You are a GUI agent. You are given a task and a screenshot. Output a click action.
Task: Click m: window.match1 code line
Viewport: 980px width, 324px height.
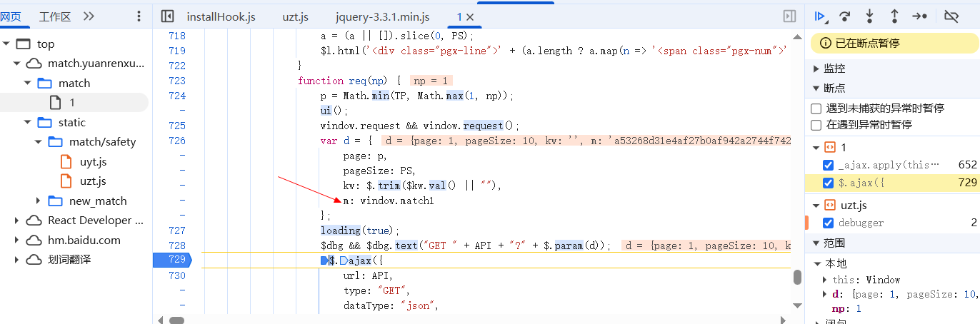click(x=388, y=201)
